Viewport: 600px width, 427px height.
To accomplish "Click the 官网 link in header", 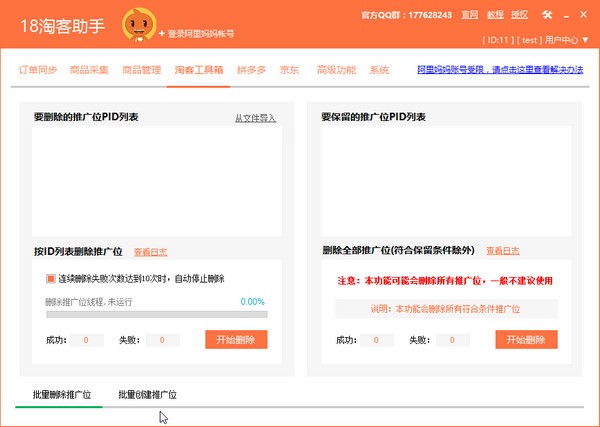I will click(x=470, y=15).
